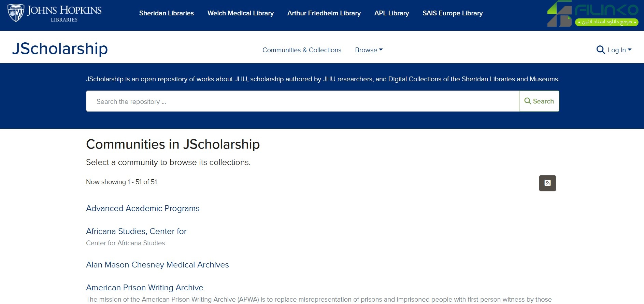The width and height of the screenshot is (644, 304).
Task: Click the Johns Hopkins Libraries shield logo
Action: pyautogui.click(x=16, y=13)
